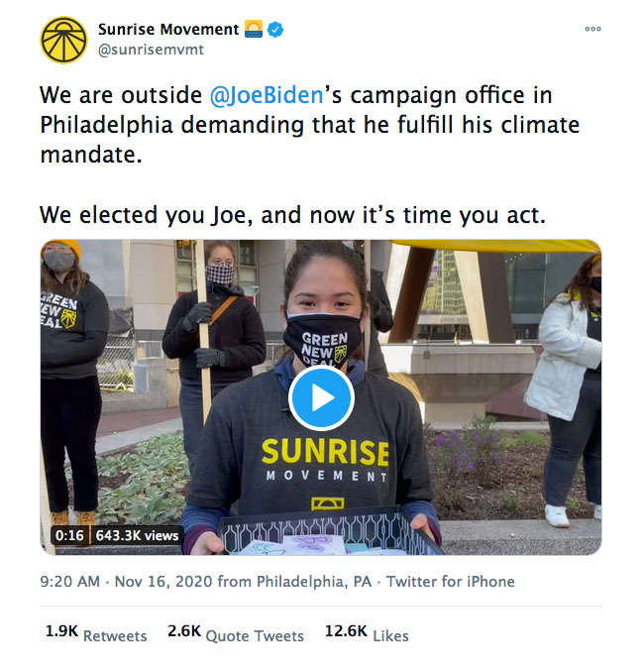Image resolution: width=644 pixels, height=669 pixels.
Task: Click the @sunrisemvmt handle
Action: (151, 50)
